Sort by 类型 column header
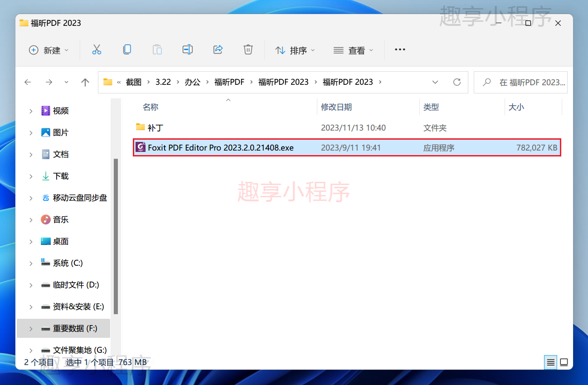This screenshot has height=385, width=588. point(431,107)
